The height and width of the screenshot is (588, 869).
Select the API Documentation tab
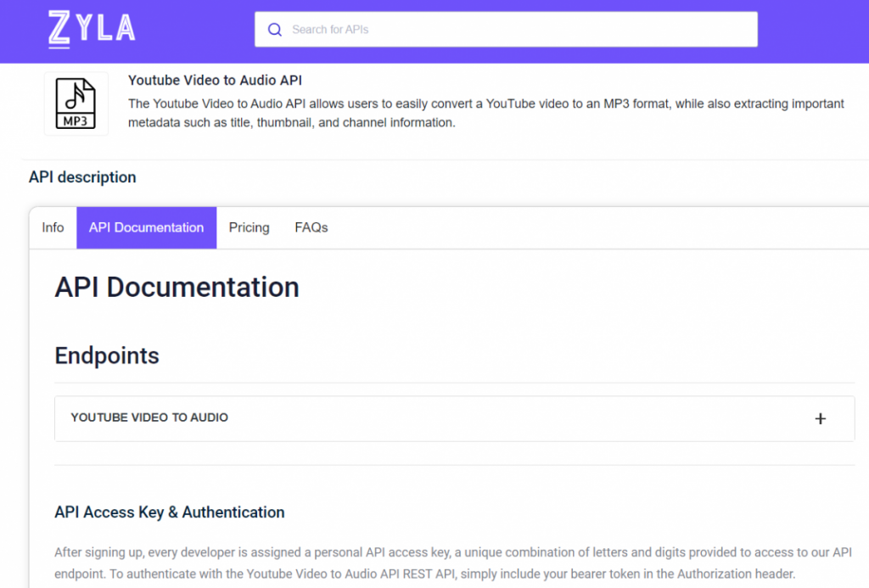click(146, 227)
